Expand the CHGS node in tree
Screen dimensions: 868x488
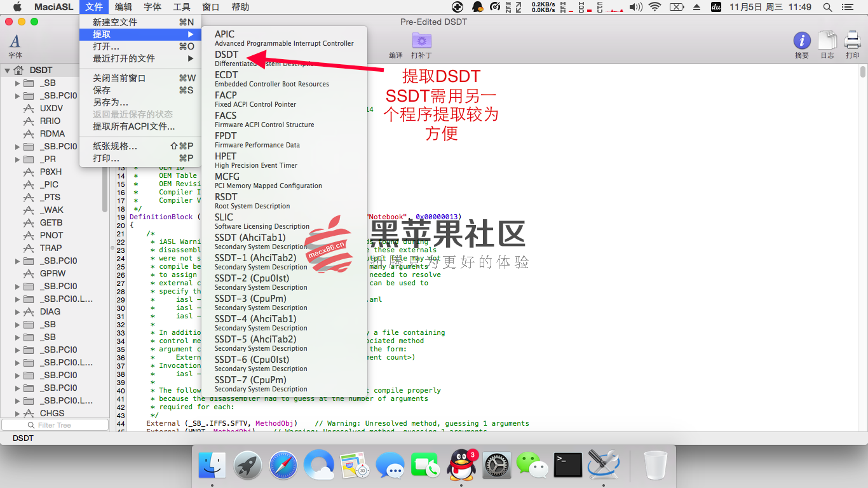[x=17, y=414]
